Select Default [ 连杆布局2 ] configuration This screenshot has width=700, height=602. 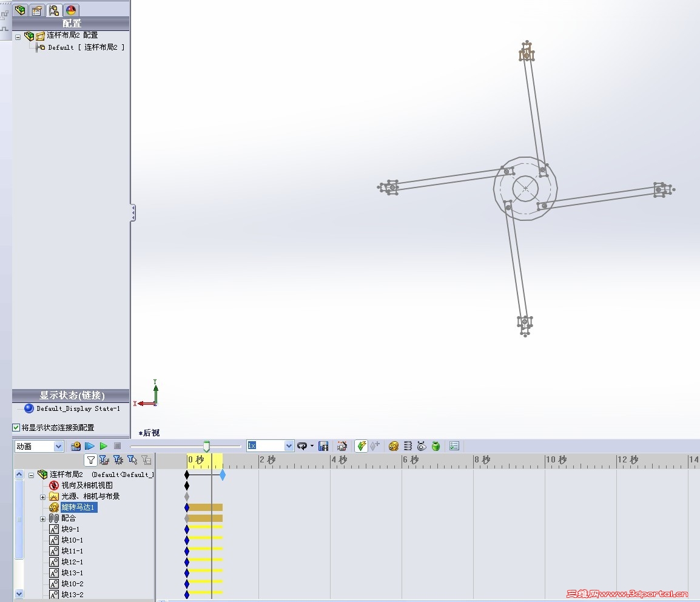(x=86, y=47)
